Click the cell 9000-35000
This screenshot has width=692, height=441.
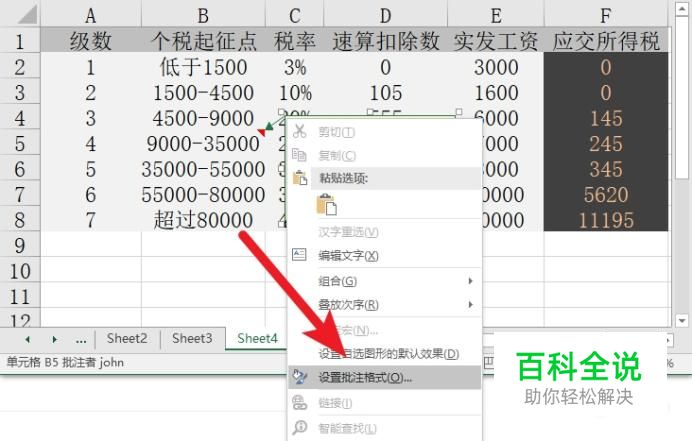(x=203, y=143)
